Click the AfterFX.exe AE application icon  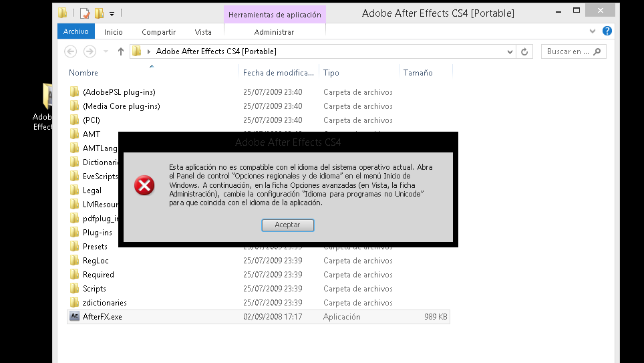click(74, 316)
